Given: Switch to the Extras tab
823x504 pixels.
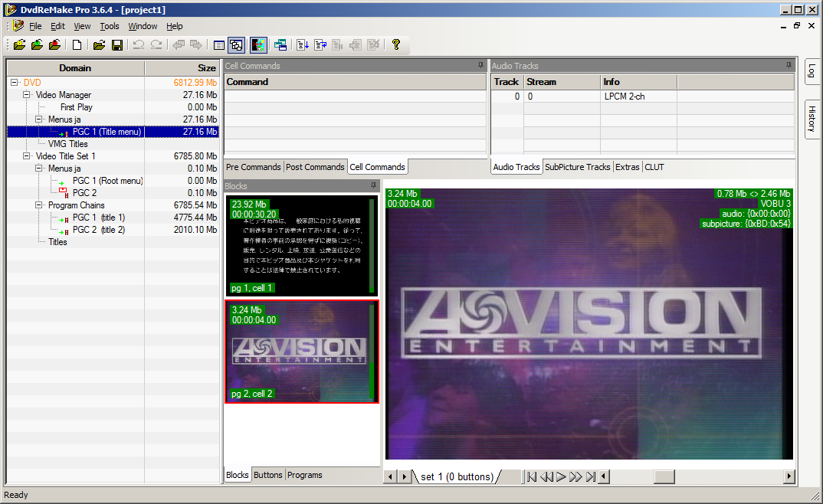Looking at the screenshot, I should coord(628,167).
